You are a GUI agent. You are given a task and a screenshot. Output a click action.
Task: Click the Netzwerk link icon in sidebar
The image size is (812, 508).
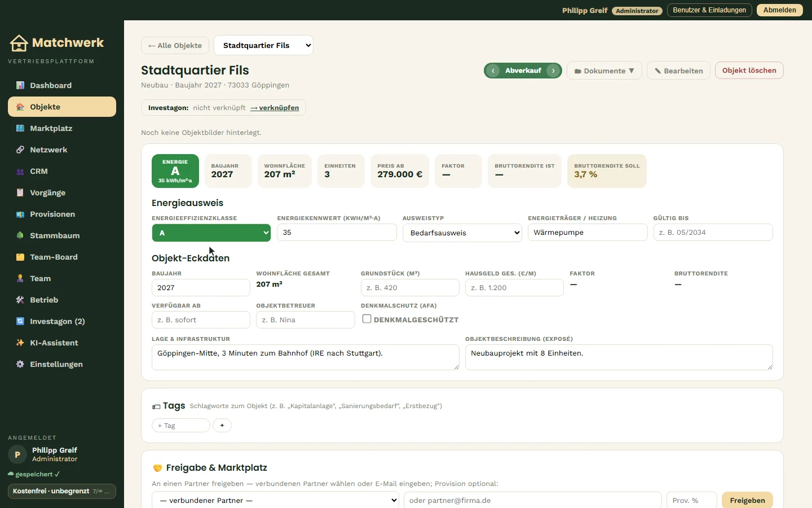[20, 150]
